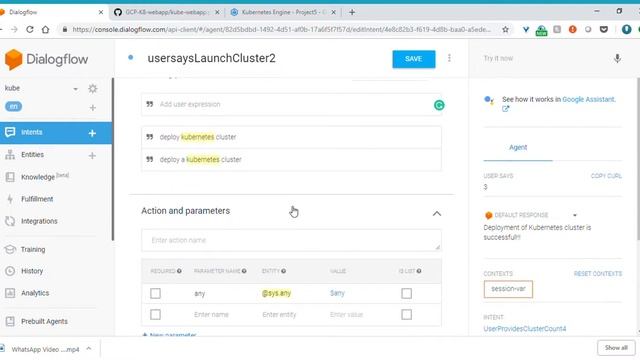The width and height of the screenshot is (640, 360).
Task: Toggle REQUIRED checkbox in empty parameter row
Action: click(x=155, y=315)
